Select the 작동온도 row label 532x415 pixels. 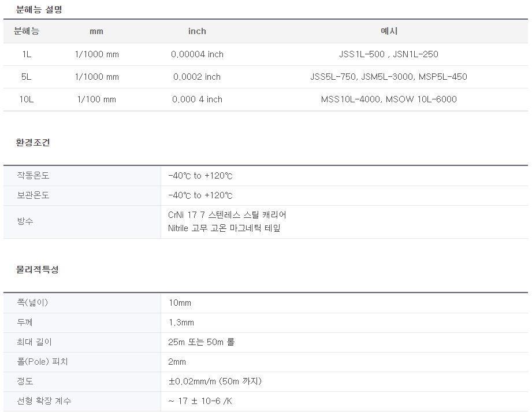pyautogui.click(x=34, y=176)
